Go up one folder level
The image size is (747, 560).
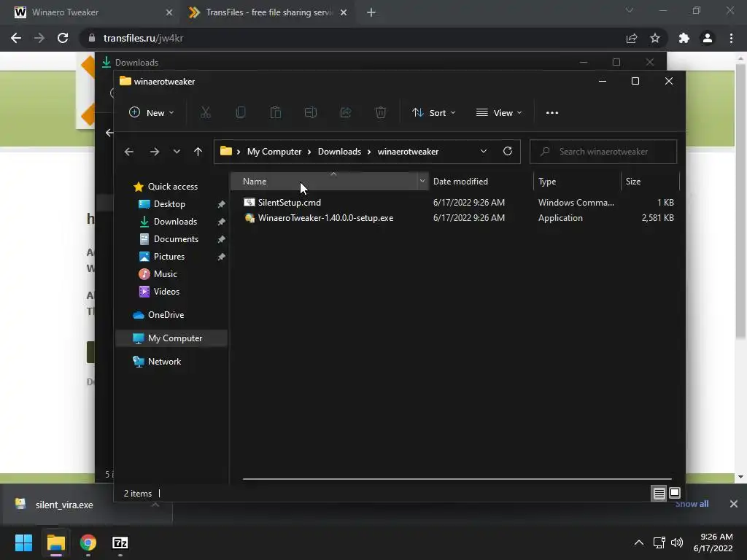[198, 152]
